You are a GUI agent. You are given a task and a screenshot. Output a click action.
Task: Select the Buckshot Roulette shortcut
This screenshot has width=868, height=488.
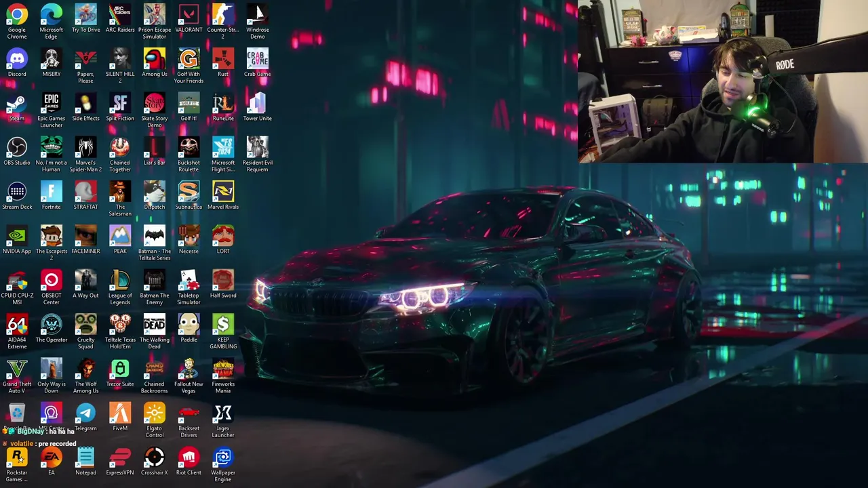click(x=189, y=148)
